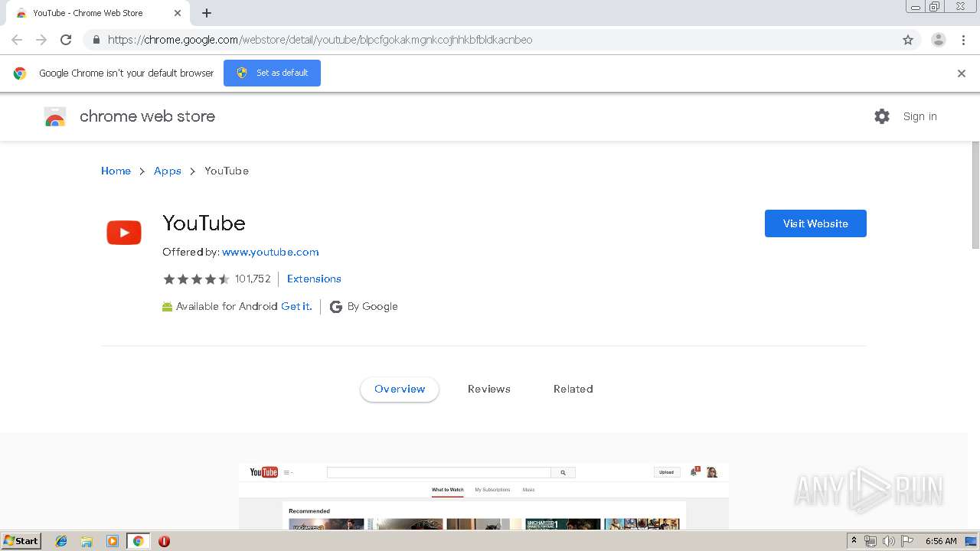Open a new tab with plus button

[207, 13]
